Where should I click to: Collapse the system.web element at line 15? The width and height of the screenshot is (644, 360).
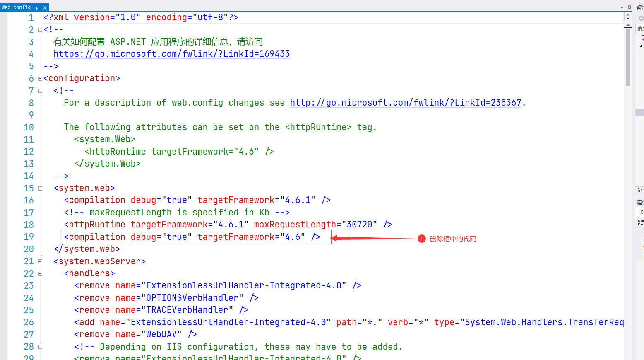[x=40, y=188]
